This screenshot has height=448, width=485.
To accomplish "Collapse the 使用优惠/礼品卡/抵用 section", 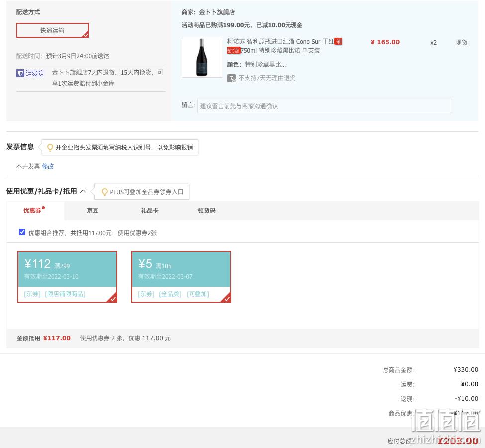I will [83, 191].
